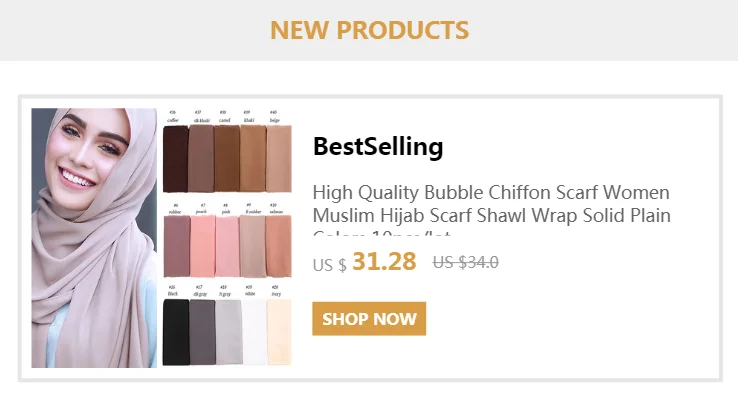Viewport: 738px width, 418px height.
Task: Choose the camel brown scarf swatch
Action: point(227,159)
